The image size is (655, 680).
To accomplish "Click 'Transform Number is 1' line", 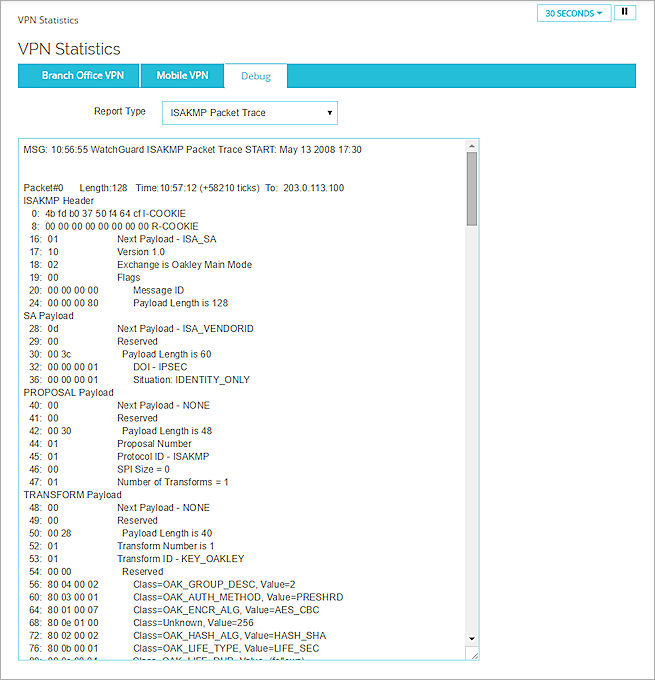I will click(x=121, y=546).
